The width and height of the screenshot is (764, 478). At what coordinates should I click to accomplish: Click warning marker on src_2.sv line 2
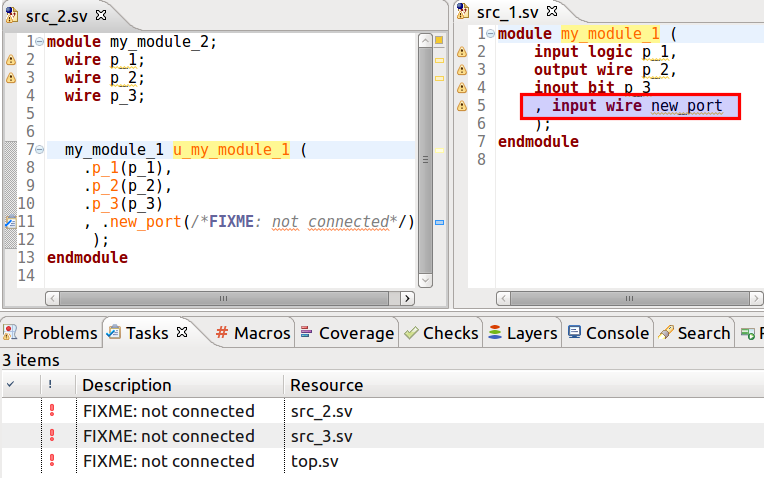(x=11, y=60)
